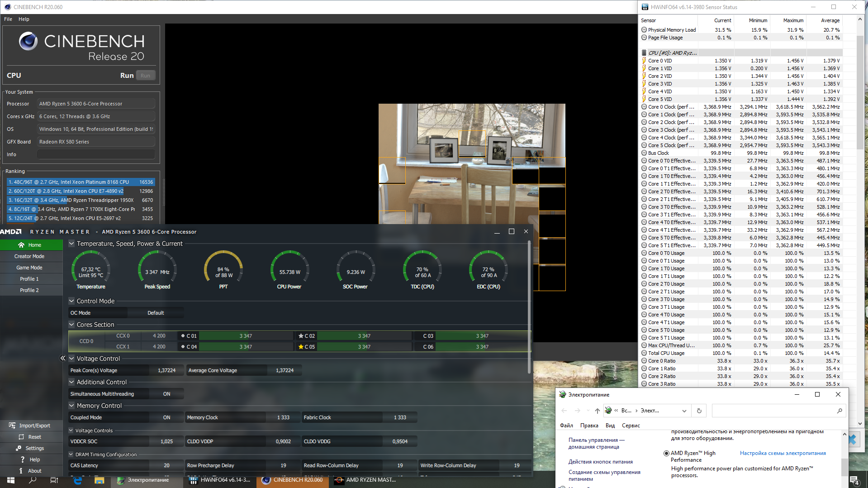The image size is (868, 488).
Task: Open Действия кнопок питания link
Action: [601, 462]
